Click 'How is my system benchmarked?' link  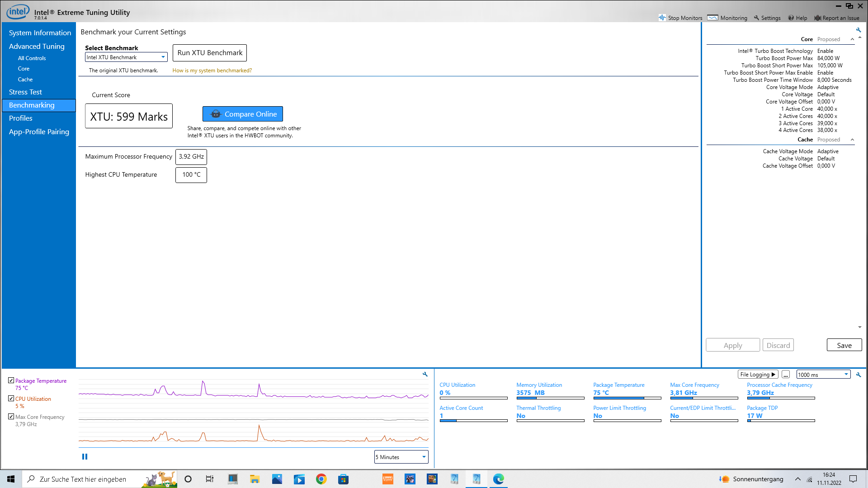pos(212,70)
